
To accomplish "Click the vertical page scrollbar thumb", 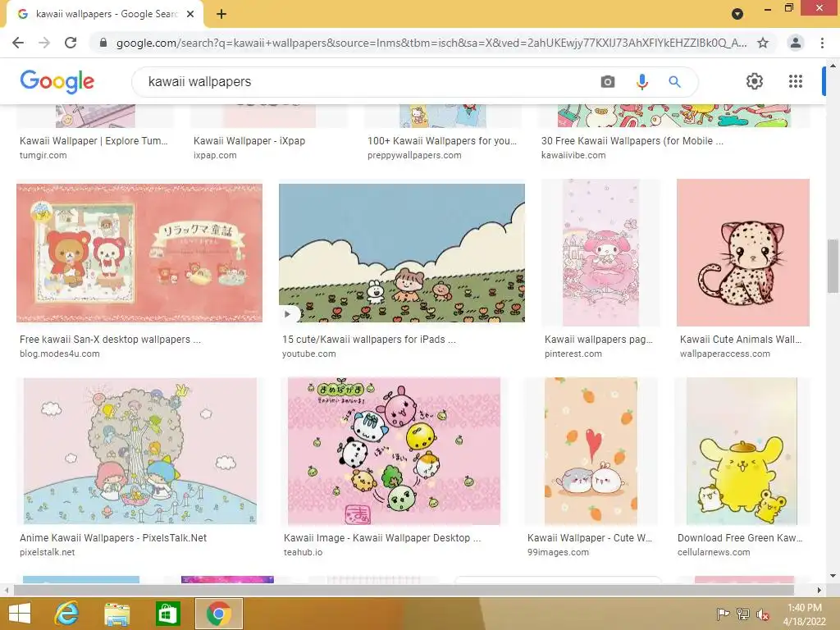I will [x=833, y=267].
